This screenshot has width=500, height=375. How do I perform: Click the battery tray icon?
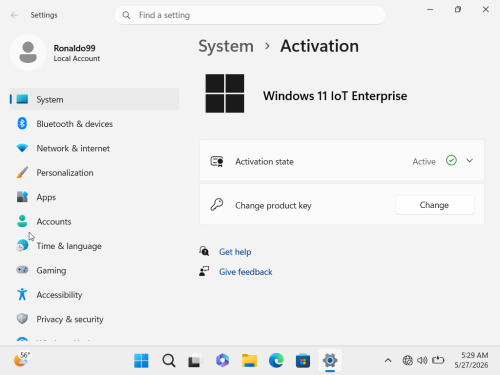click(438, 360)
